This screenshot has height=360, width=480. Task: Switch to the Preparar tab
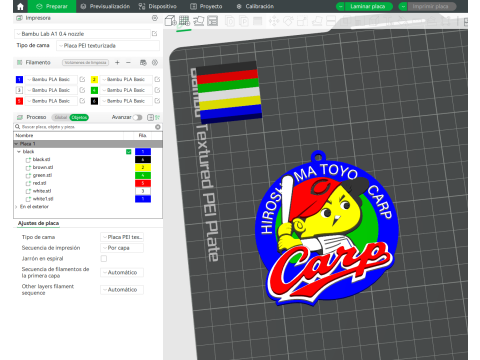(52, 6)
